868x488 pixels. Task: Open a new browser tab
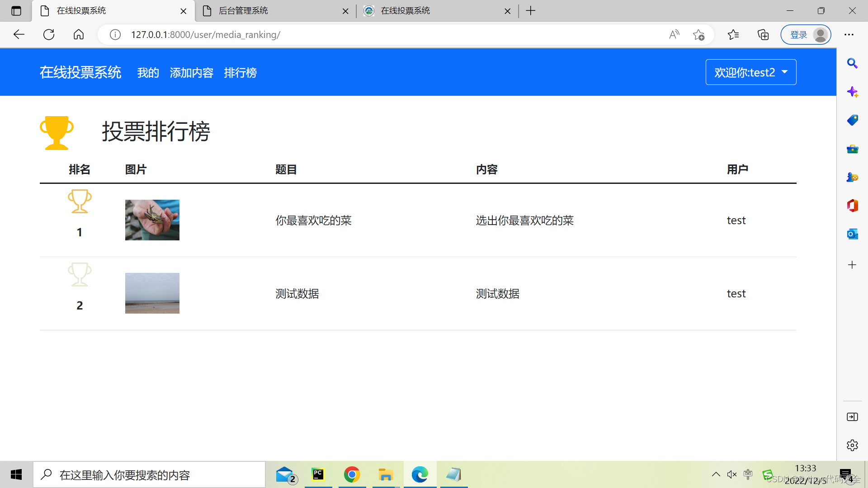pyautogui.click(x=531, y=10)
